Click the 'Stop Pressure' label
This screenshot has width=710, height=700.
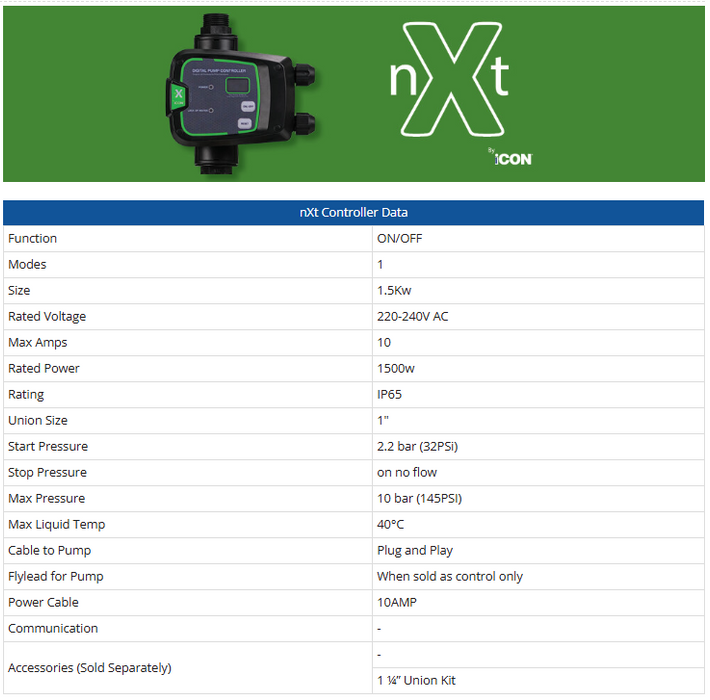coord(48,473)
